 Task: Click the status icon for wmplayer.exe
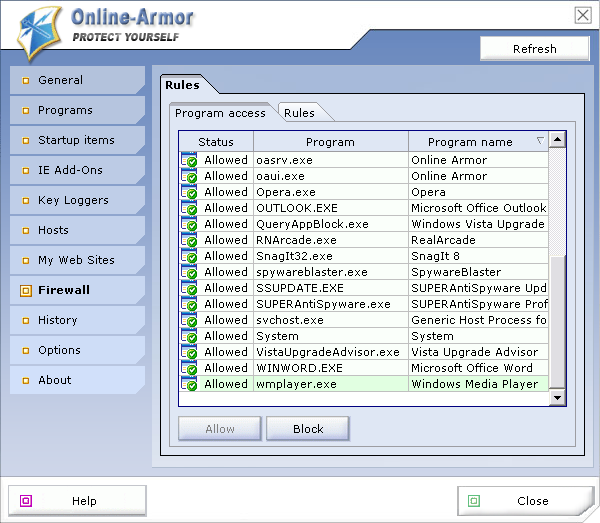189,384
